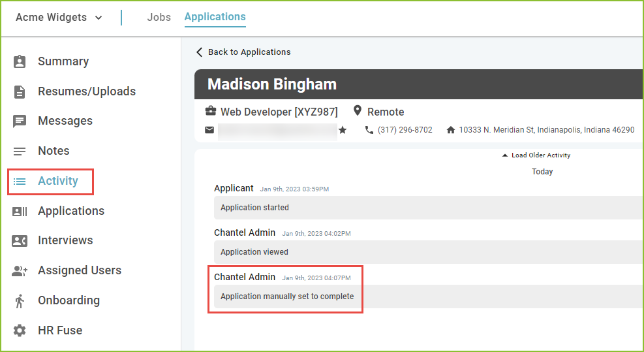Screen dimensions: 644x352
Task: Click Application manually set to complete entry
Action: pyautogui.click(x=428, y=296)
